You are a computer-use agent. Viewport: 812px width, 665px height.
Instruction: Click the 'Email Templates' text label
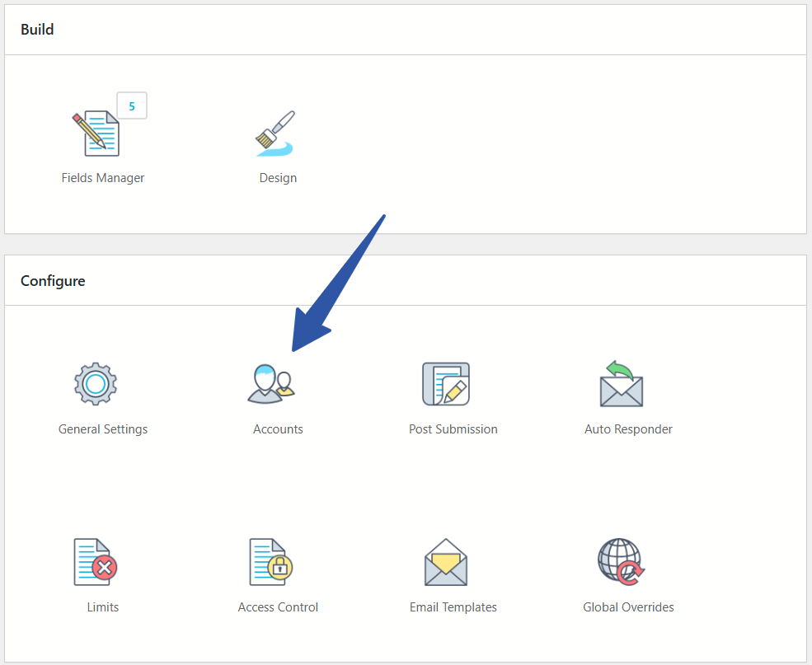(453, 607)
